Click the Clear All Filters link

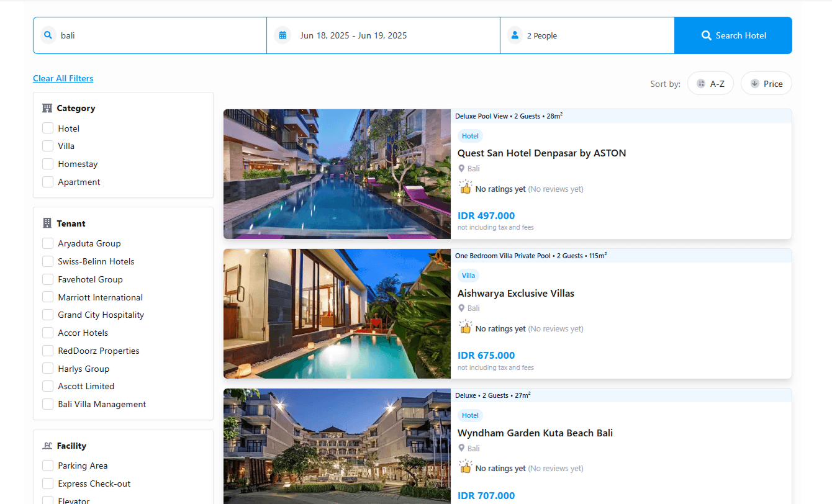tap(63, 78)
